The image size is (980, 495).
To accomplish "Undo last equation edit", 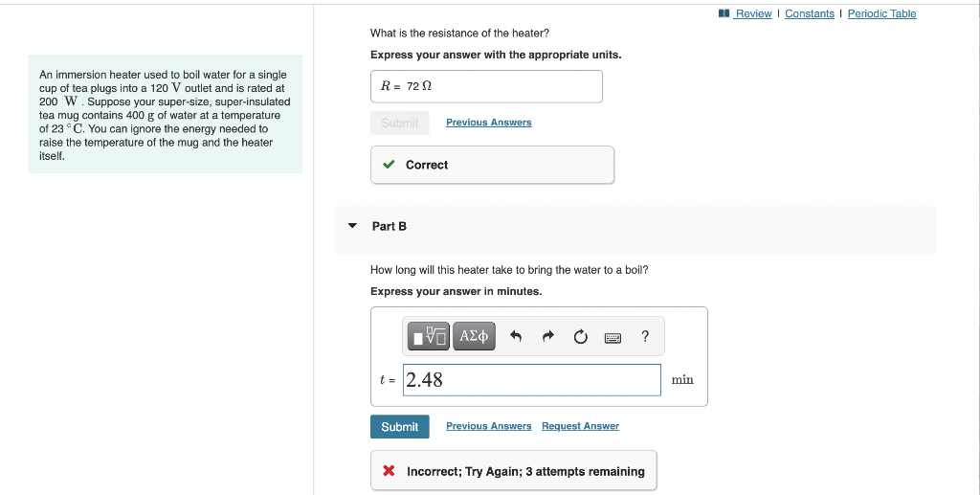I will pyautogui.click(x=516, y=336).
